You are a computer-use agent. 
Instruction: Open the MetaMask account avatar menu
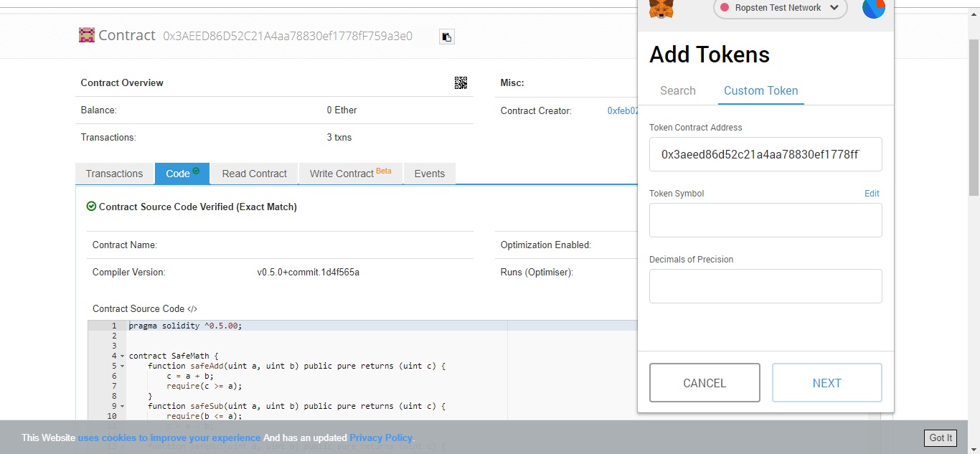click(873, 8)
